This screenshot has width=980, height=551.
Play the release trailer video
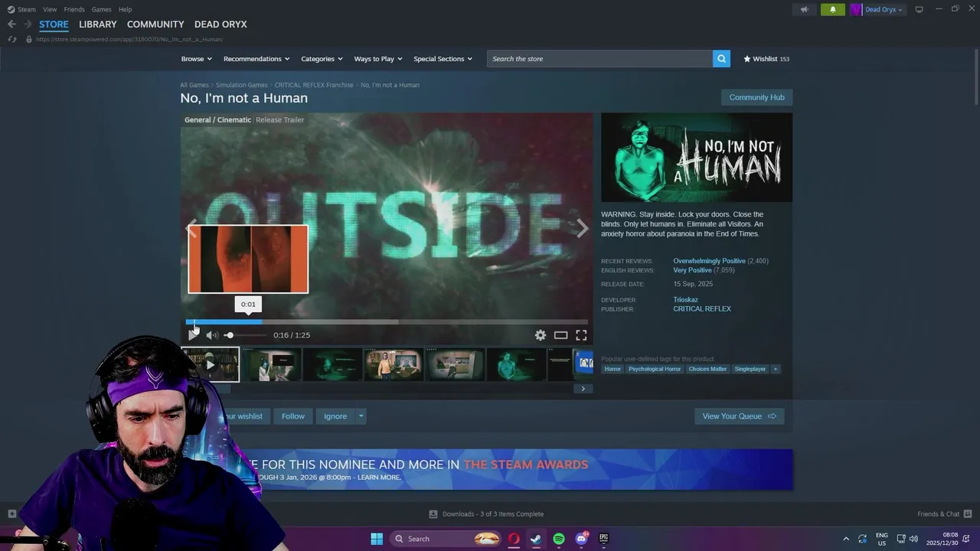[193, 334]
